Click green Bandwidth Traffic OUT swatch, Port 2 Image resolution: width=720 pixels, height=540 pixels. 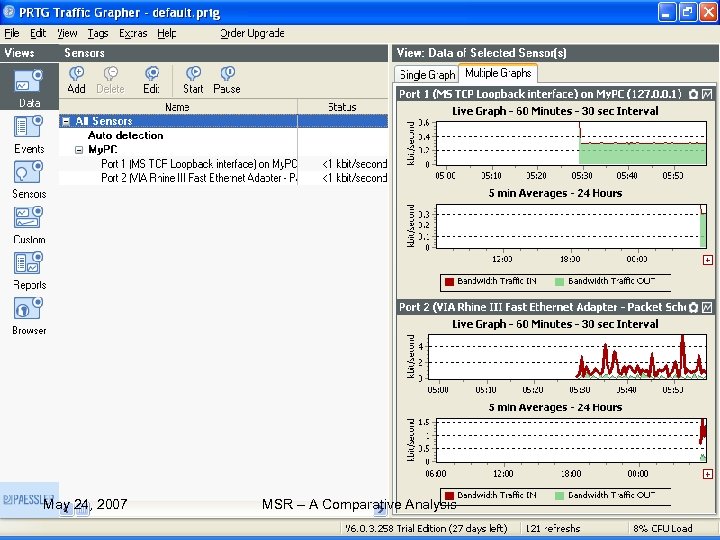pos(559,495)
